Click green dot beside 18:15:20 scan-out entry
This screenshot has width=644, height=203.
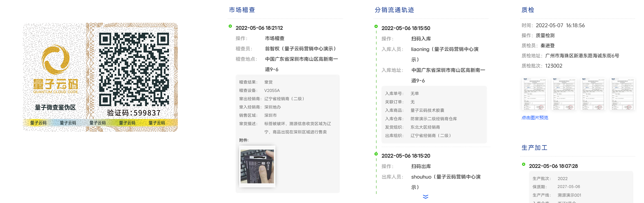pos(376,154)
